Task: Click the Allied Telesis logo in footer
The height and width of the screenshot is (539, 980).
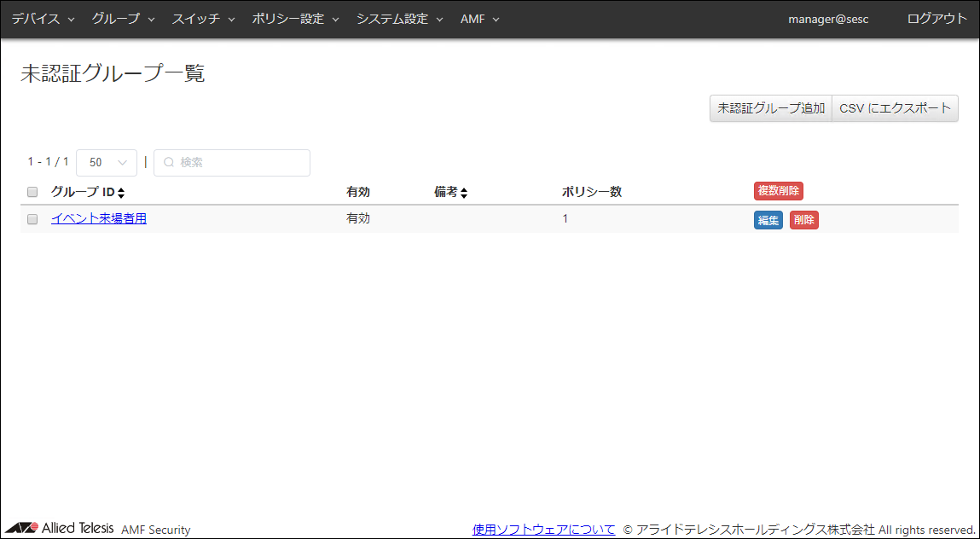Action: coord(60,528)
